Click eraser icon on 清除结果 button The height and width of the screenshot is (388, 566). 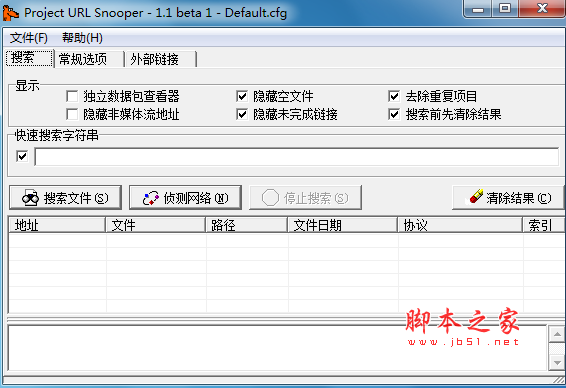pyautogui.click(x=476, y=196)
